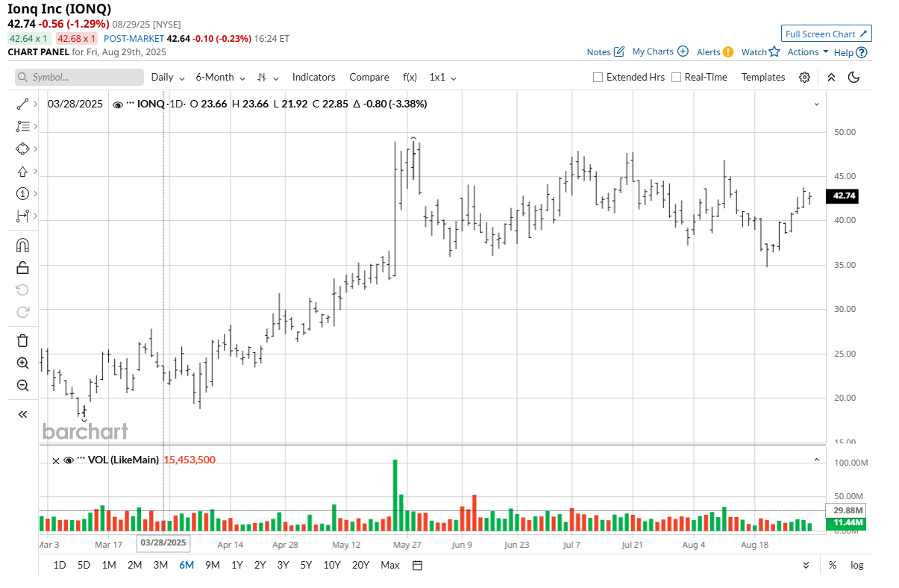Zoom in on the chart

[x=22, y=363]
